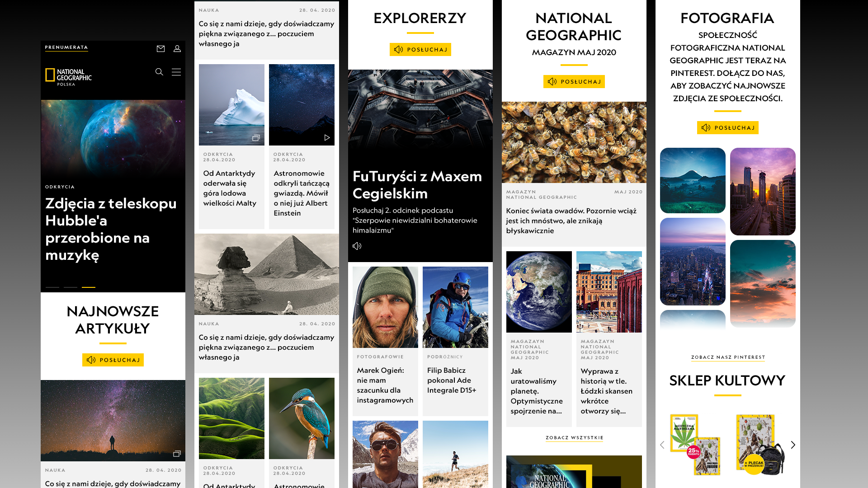Go to next shop carousel item
This screenshot has width=868, height=488.
(x=793, y=445)
